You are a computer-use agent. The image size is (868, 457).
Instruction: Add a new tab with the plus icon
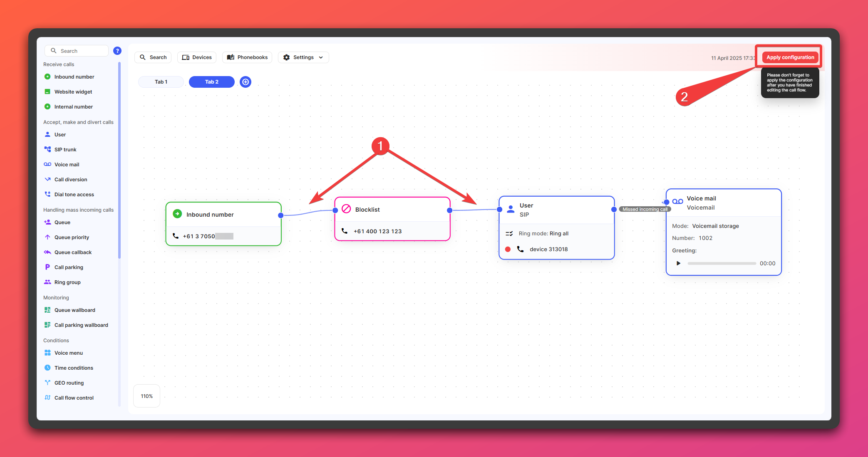pos(246,82)
